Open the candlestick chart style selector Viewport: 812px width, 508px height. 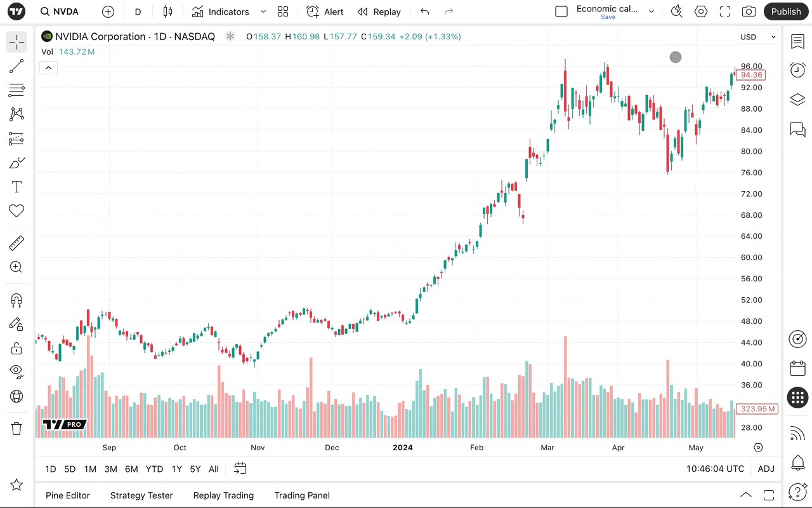pos(167,11)
